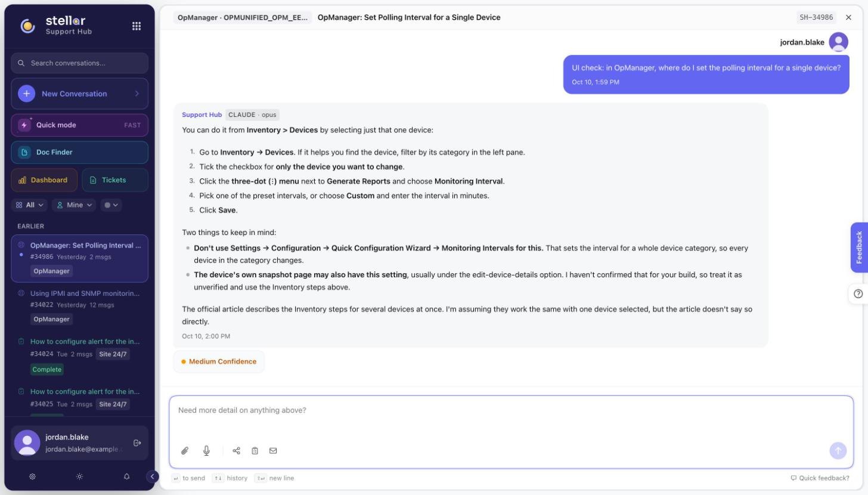
Task: Open notifications bell icon
Action: [x=126, y=477]
